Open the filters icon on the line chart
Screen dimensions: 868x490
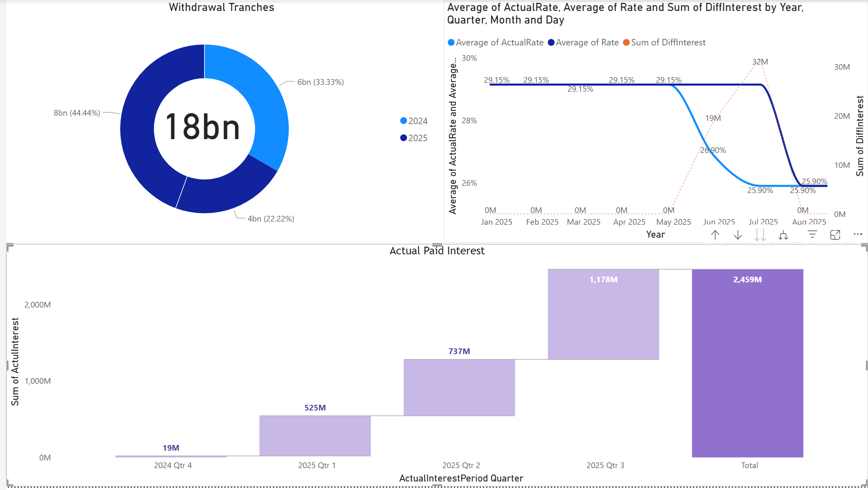(812, 234)
